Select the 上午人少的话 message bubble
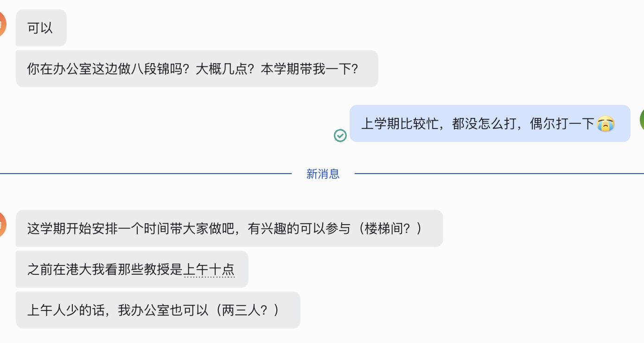This screenshot has width=644, height=343. pyautogui.click(x=158, y=310)
